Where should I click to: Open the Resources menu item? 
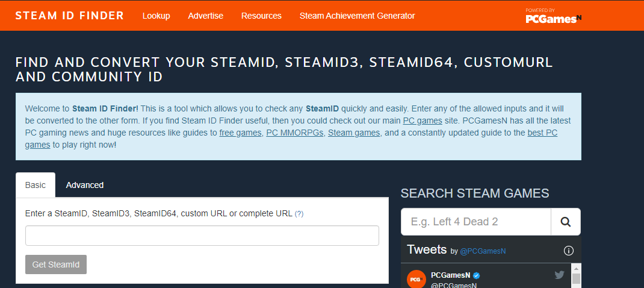tap(261, 16)
